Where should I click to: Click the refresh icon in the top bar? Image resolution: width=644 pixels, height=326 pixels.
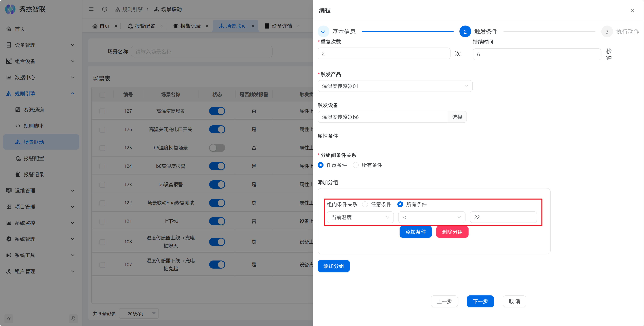click(x=104, y=9)
